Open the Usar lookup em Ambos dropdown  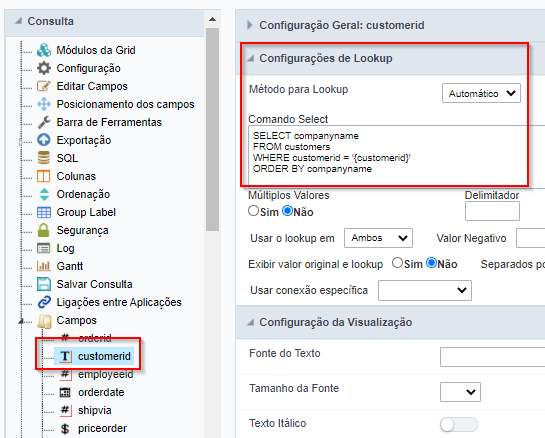click(x=378, y=238)
